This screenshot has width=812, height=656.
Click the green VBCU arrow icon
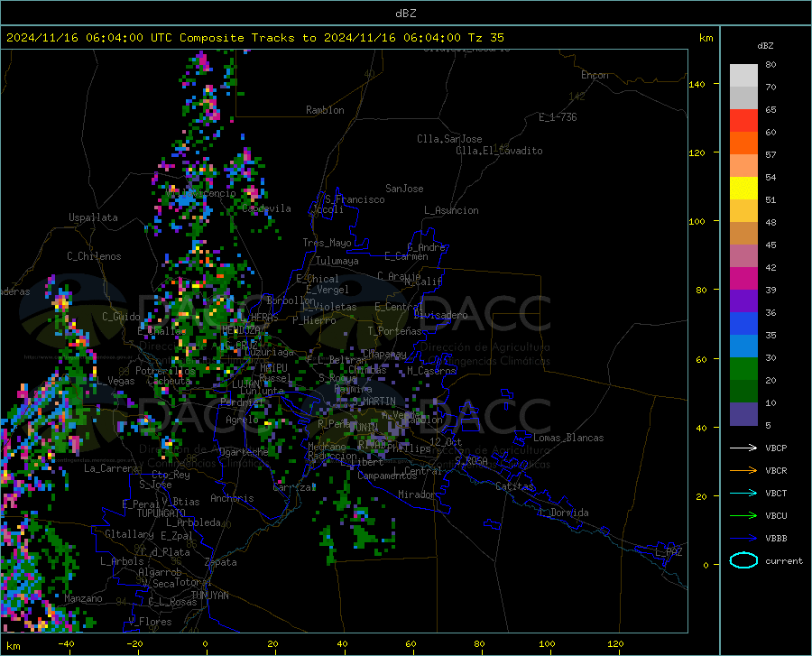click(743, 516)
